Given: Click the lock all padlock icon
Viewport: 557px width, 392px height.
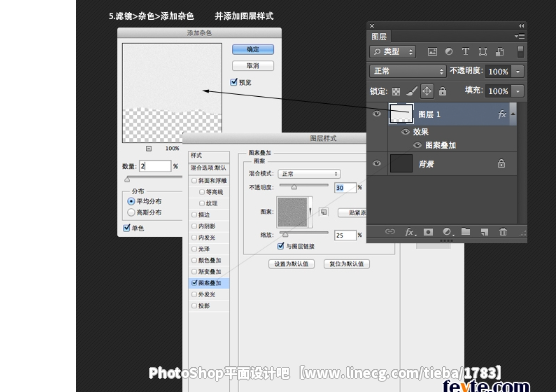Looking at the screenshot, I should [442, 91].
